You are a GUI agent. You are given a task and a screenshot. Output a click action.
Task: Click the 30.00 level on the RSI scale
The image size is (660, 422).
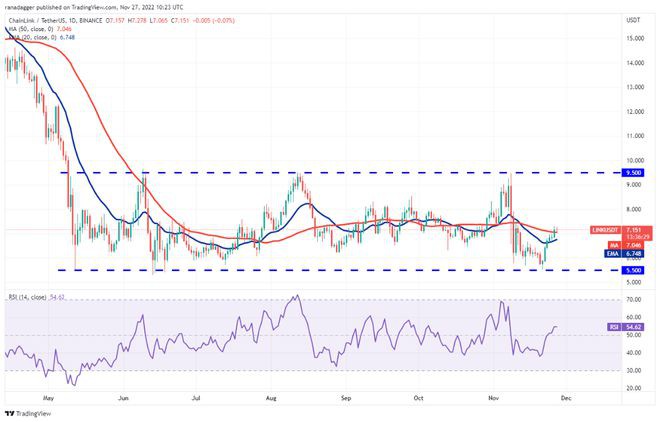632,371
